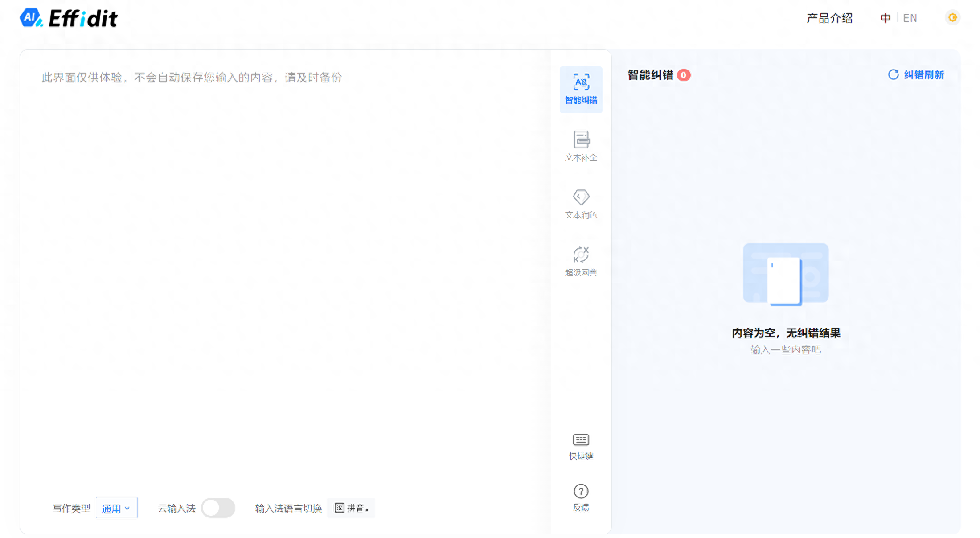The height and width of the screenshot is (538, 980).
Task: Switch interface language to EN
Action: [910, 18]
